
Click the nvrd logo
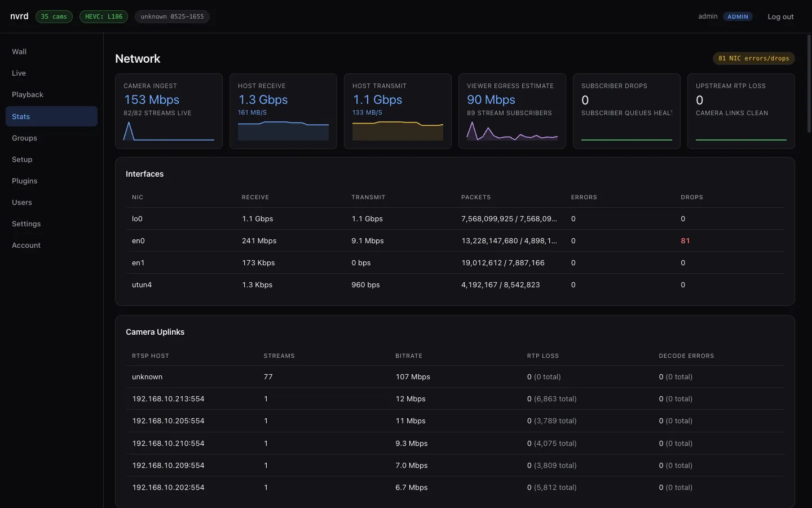point(19,16)
